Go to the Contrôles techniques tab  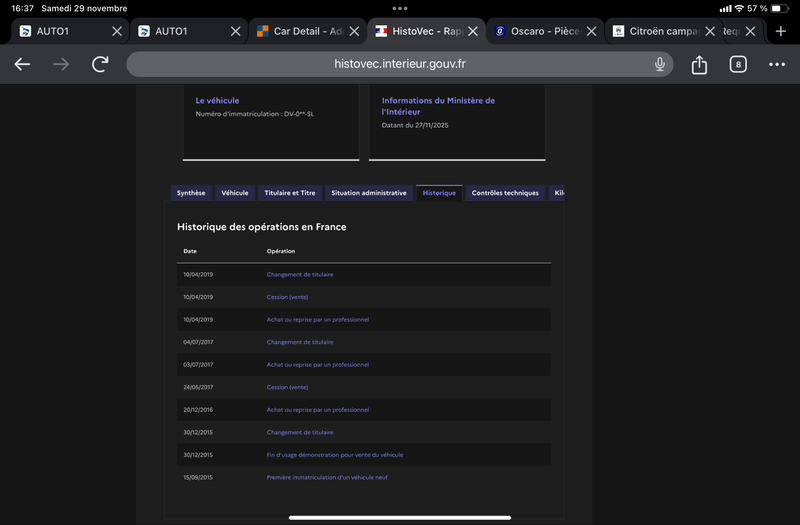(505, 193)
